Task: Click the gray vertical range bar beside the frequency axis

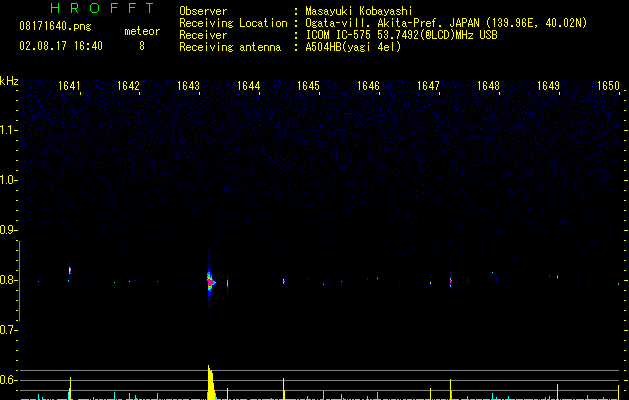Action: (x=19, y=281)
